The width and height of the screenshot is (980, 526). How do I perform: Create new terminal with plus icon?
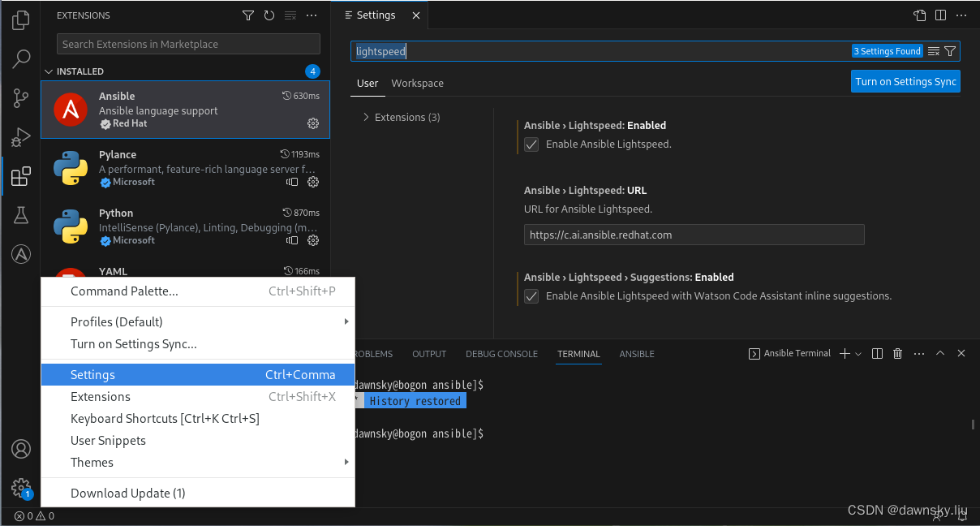(x=845, y=353)
